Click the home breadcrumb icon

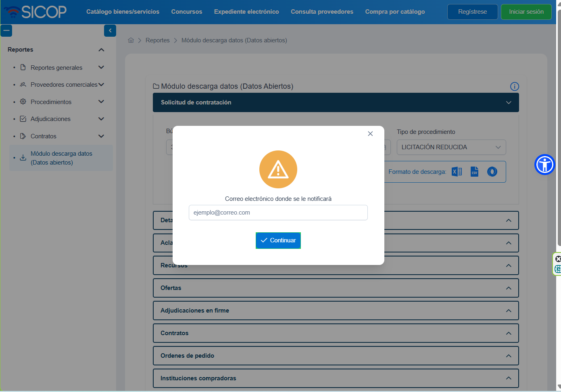pos(131,40)
